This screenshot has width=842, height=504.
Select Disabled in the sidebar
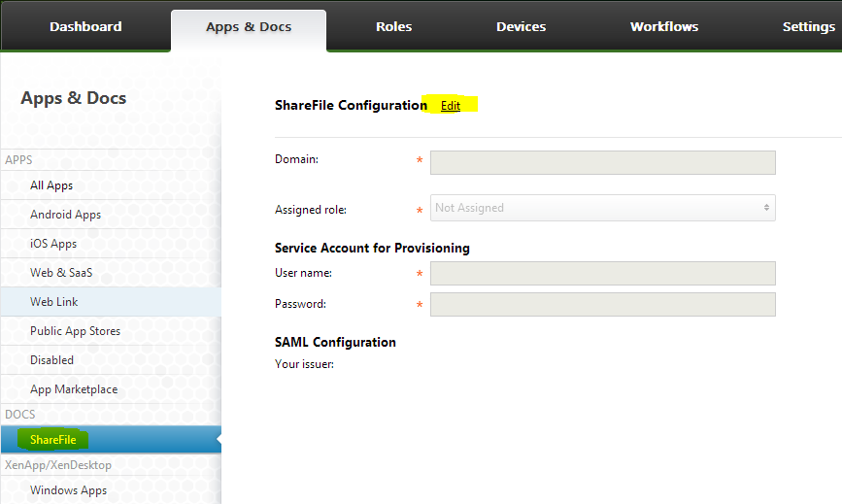point(51,360)
